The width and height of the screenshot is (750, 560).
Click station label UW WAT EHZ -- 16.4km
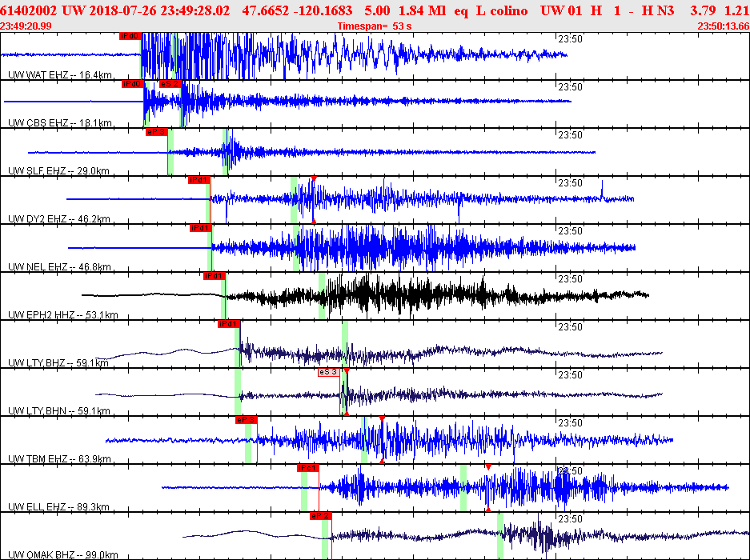pyautogui.click(x=60, y=75)
